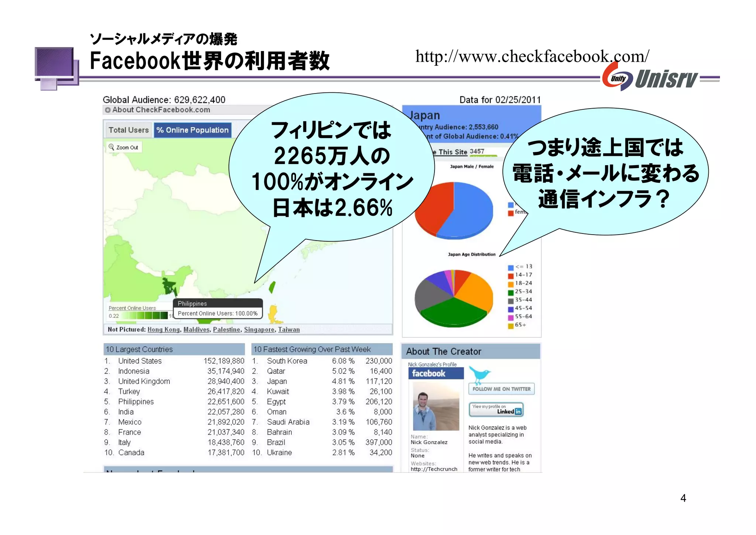Click the About CheckFacebook.com circle icon
This screenshot has height=535, width=756.
(x=107, y=110)
